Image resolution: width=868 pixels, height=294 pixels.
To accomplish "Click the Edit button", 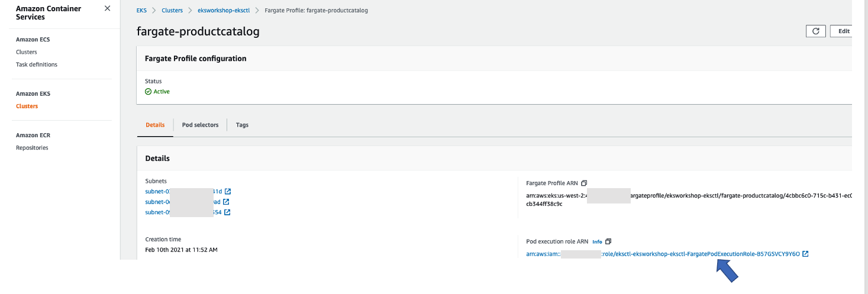I will point(842,31).
